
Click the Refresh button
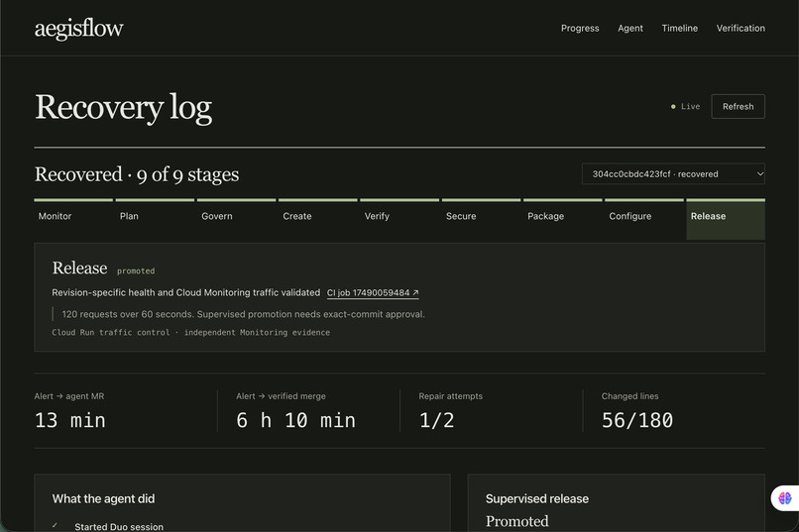point(738,106)
